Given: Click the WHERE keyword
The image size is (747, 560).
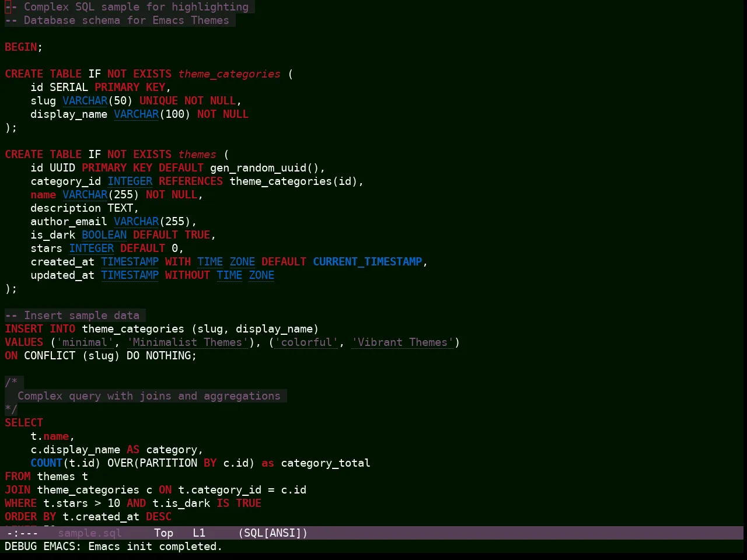Looking at the screenshot, I should pyautogui.click(x=21, y=503).
